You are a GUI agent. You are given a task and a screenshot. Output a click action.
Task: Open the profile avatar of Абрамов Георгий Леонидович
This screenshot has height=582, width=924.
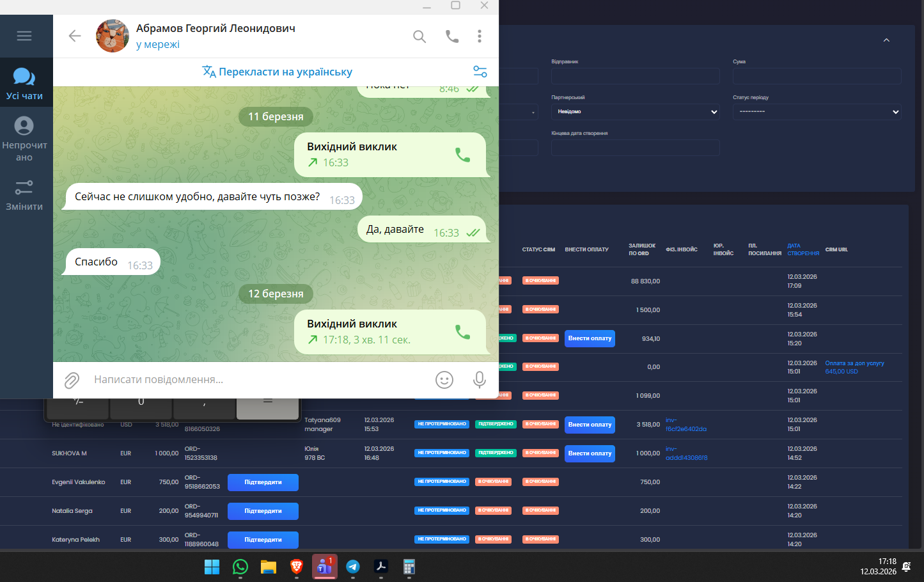coord(113,36)
